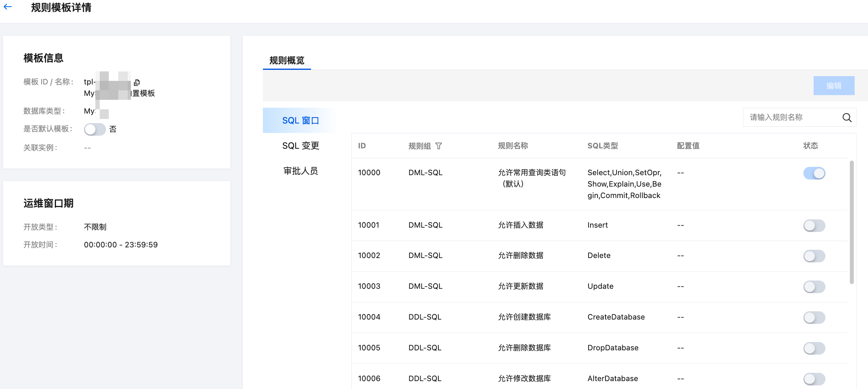Select the 规则概览 tab

(287, 60)
